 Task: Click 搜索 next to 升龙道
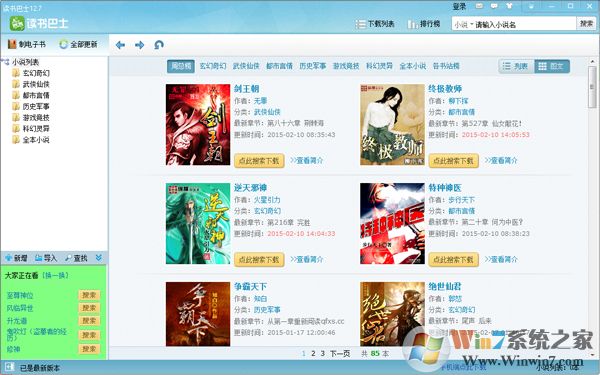(x=89, y=321)
